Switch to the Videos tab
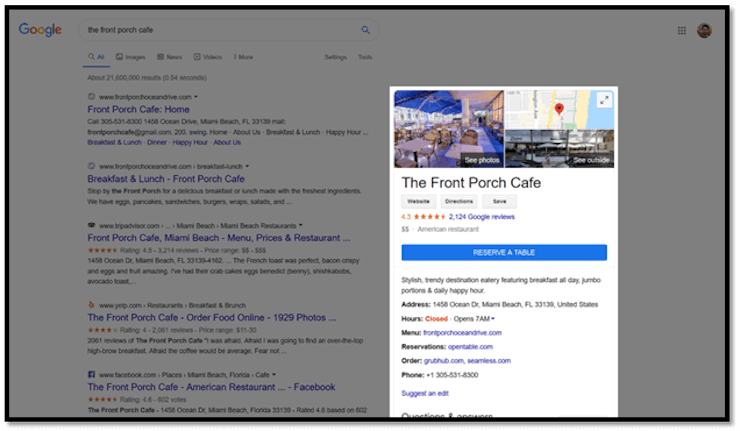 (208, 57)
